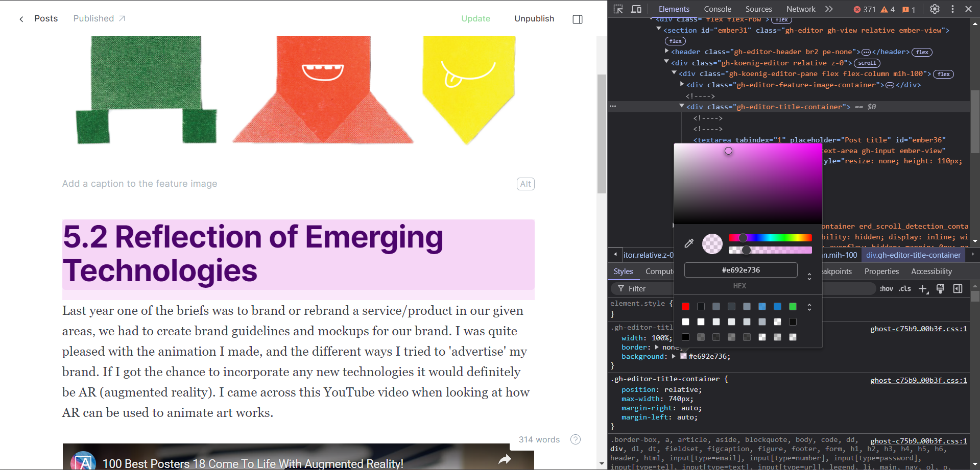Open the DevTools customize three-dot menu
The height and width of the screenshot is (470, 980).
[952, 9]
